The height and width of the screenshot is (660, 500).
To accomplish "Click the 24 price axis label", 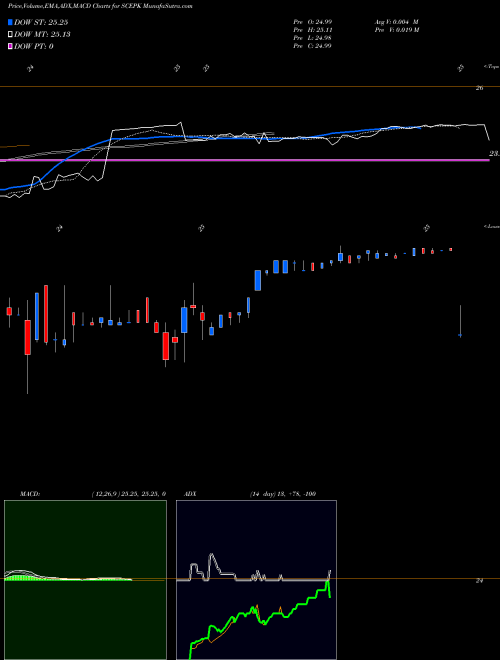I will pyautogui.click(x=479, y=581).
